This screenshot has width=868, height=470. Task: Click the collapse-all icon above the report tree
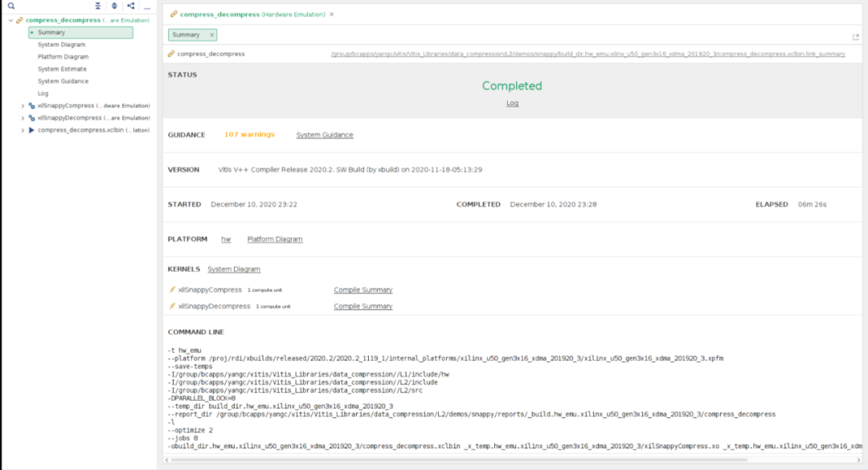(96, 6)
